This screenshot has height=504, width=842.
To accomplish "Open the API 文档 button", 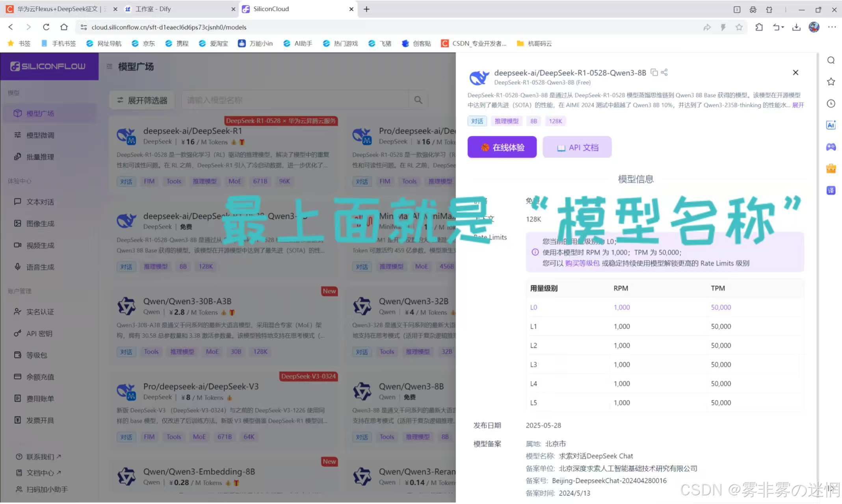I will [577, 147].
